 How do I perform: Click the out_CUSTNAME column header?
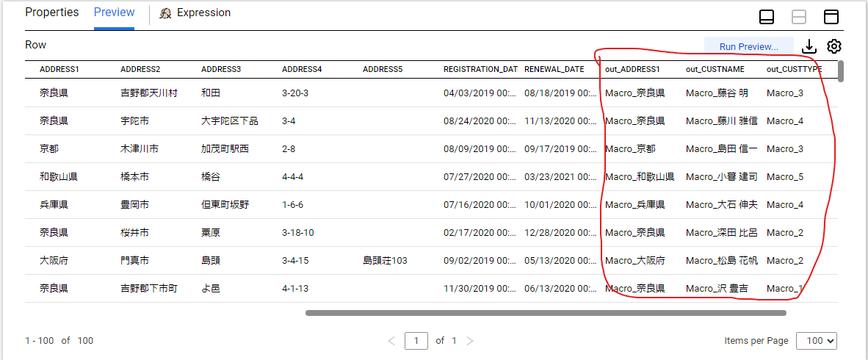715,69
